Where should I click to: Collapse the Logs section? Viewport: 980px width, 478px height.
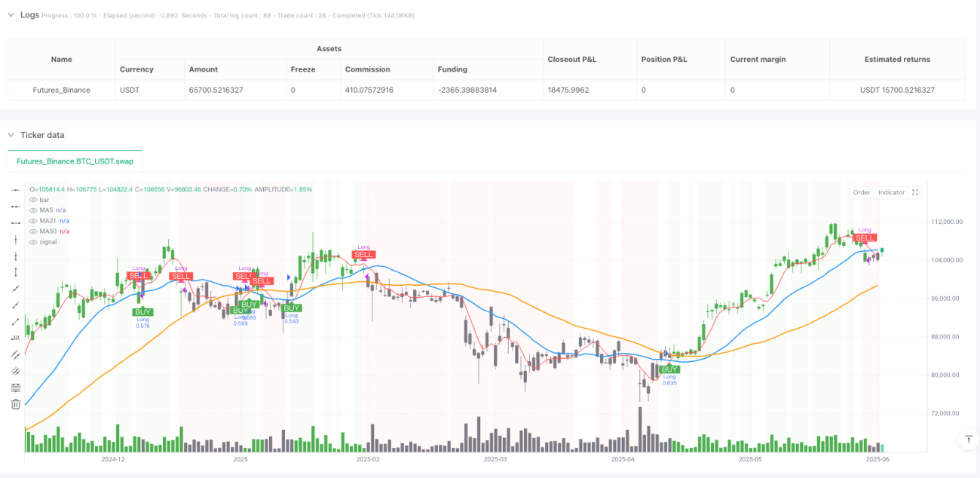click(x=11, y=15)
